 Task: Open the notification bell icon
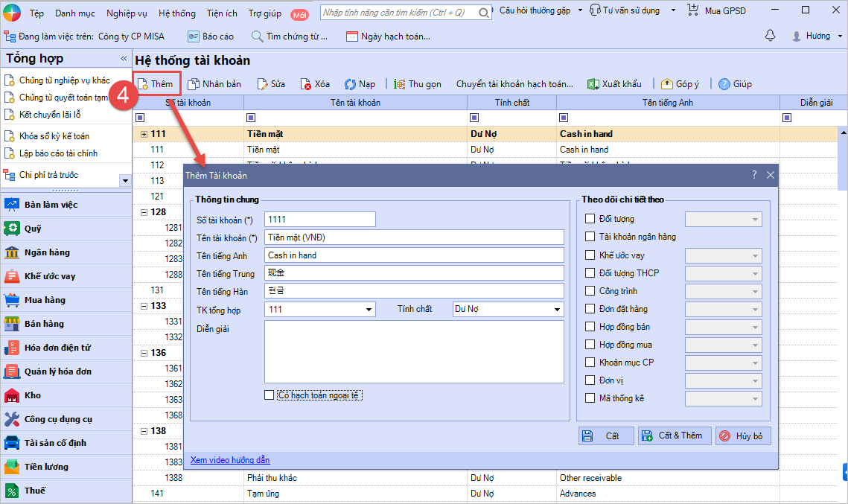(770, 36)
